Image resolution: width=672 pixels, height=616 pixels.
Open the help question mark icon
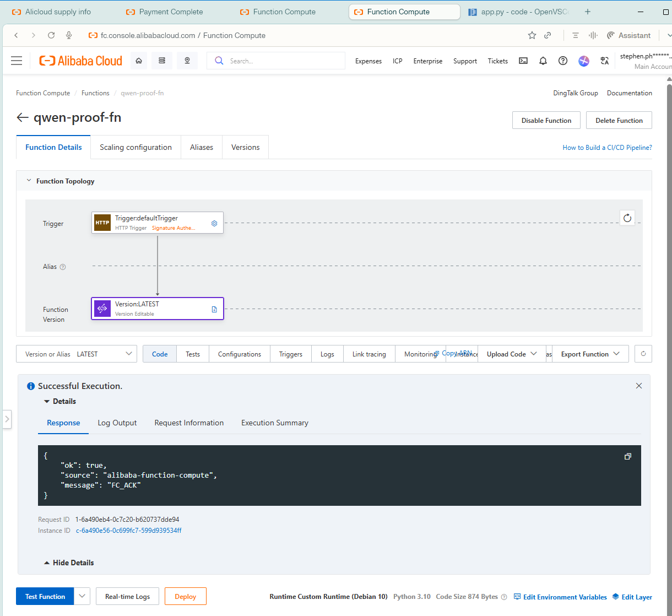tap(563, 61)
